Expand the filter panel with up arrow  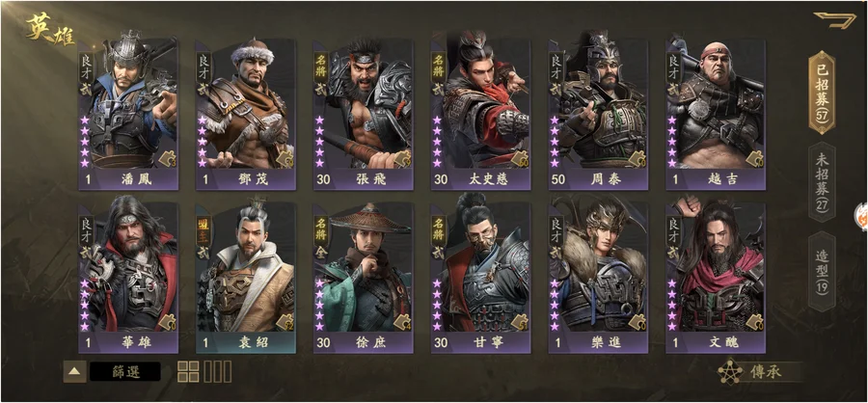[x=74, y=372]
